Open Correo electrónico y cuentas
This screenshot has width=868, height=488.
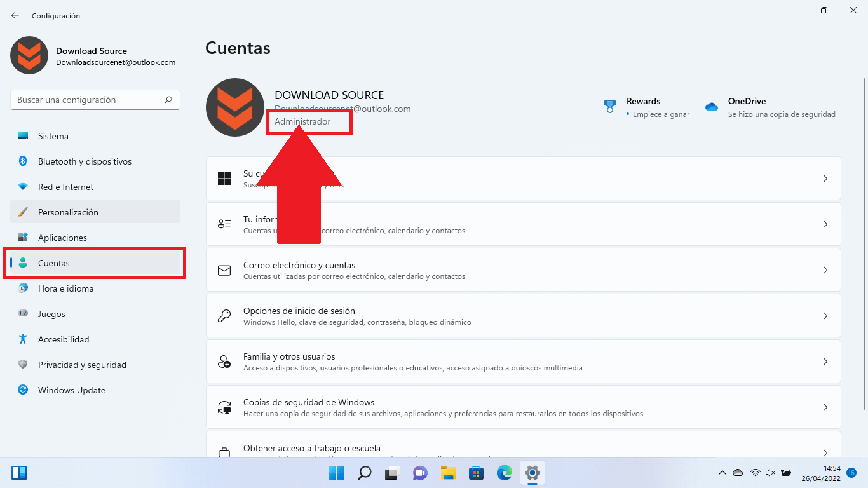pyautogui.click(x=523, y=270)
